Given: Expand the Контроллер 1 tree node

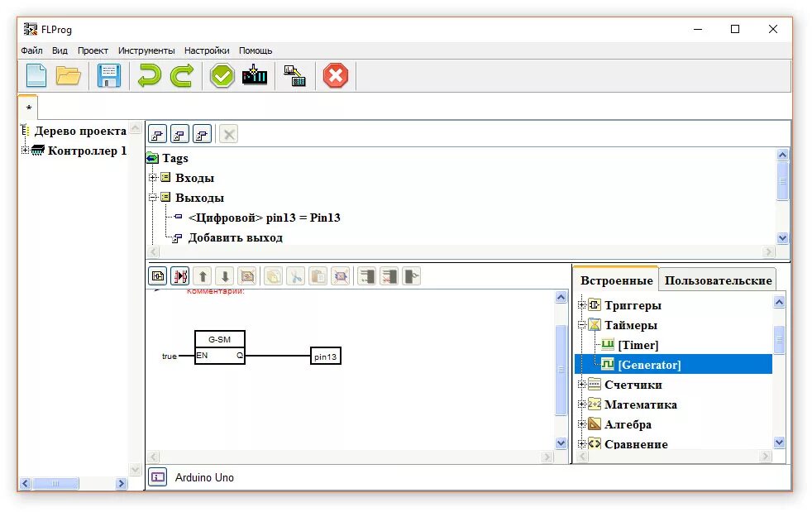Looking at the screenshot, I should (24, 151).
